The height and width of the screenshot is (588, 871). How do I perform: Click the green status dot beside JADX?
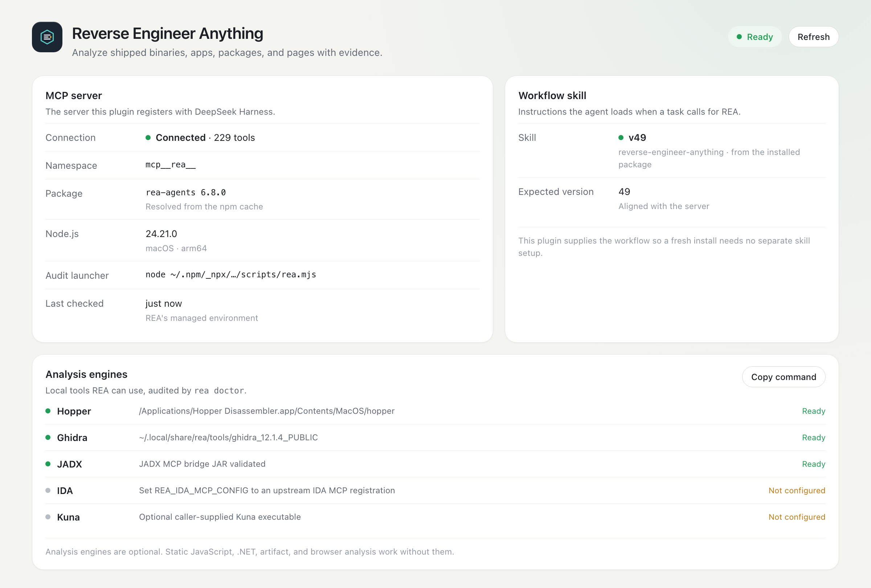pyautogui.click(x=48, y=464)
